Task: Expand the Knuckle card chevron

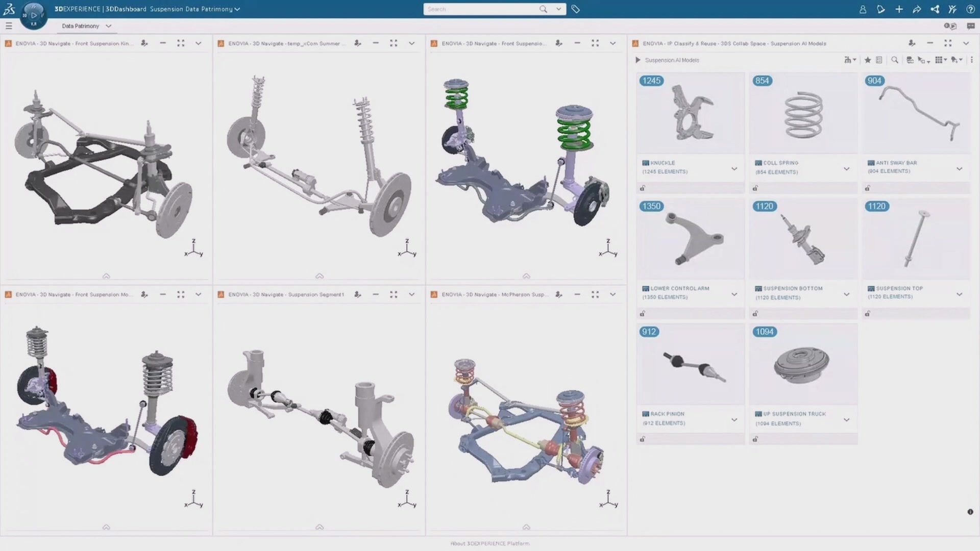Action: [734, 168]
